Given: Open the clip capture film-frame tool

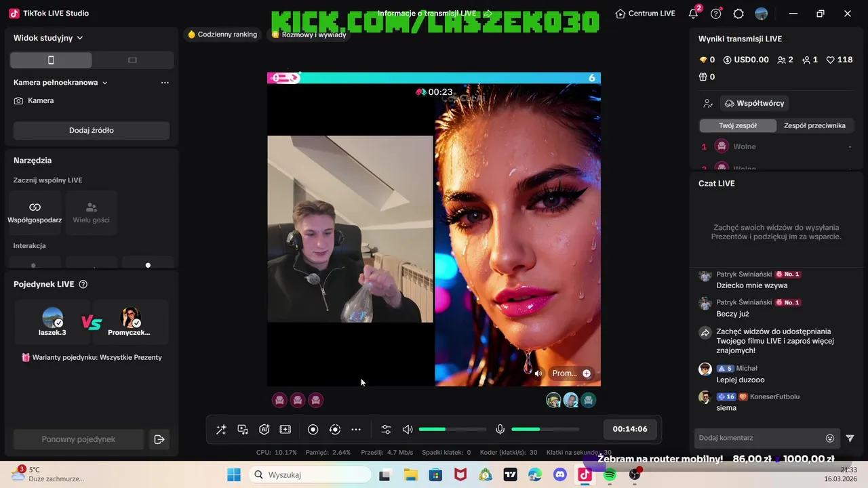Looking at the screenshot, I should pyautogui.click(x=285, y=430).
